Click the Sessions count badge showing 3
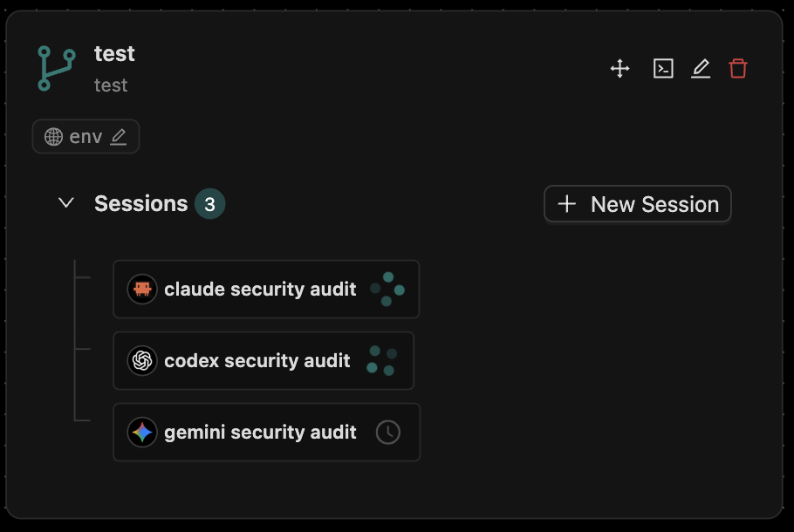 click(210, 203)
